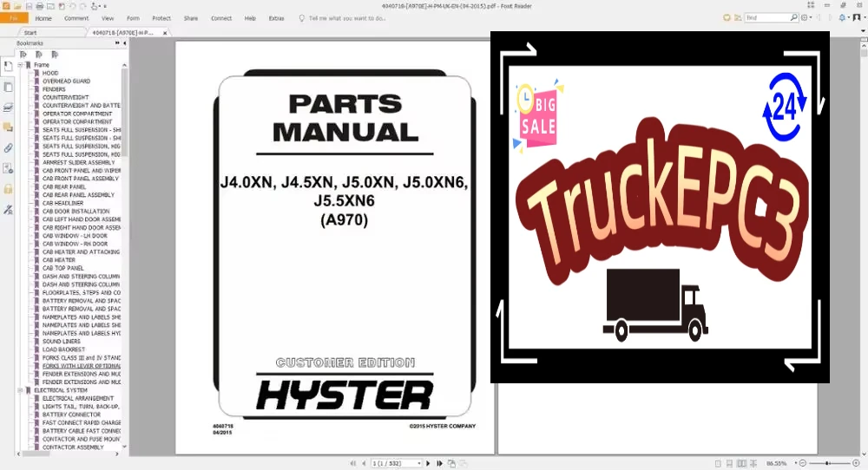Click the first bookmark flag toolbar icon
Image resolution: width=868 pixels, height=470 pixels.
tap(23, 54)
